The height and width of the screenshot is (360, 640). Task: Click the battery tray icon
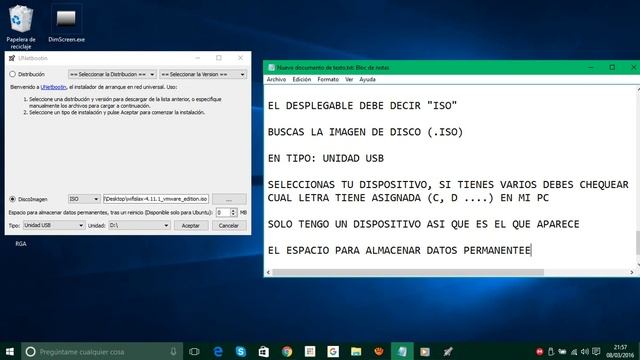pyautogui.click(x=562, y=351)
